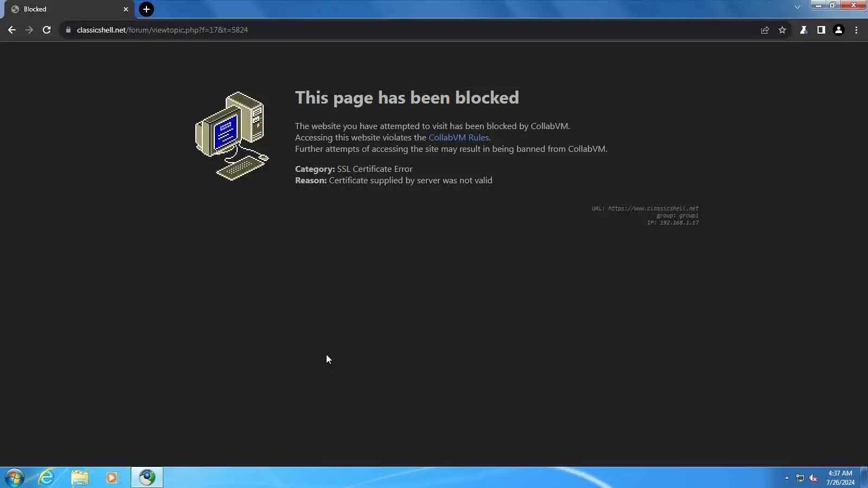Image resolution: width=868 pixels, height=488 pixels.
Task: Open a new tab with plus button
Action: 146,9
